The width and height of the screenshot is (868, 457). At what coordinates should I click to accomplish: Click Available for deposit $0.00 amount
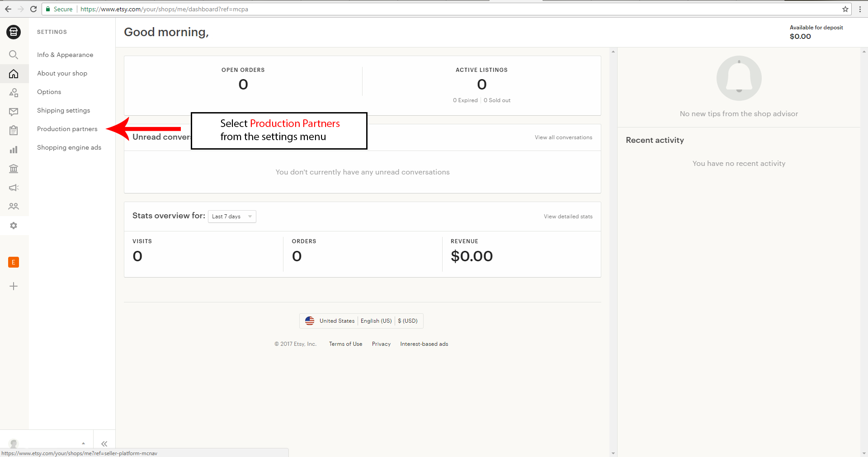(x=800, y=37)
